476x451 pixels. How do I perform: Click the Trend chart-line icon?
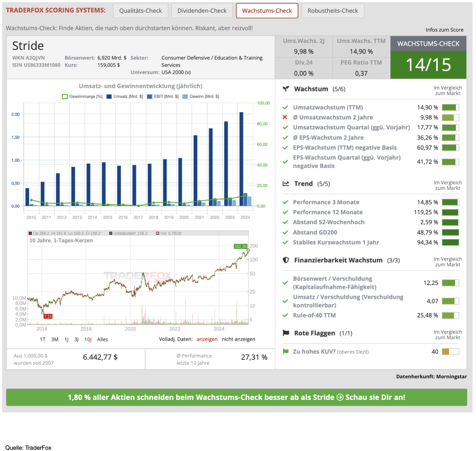click(286, 184)
